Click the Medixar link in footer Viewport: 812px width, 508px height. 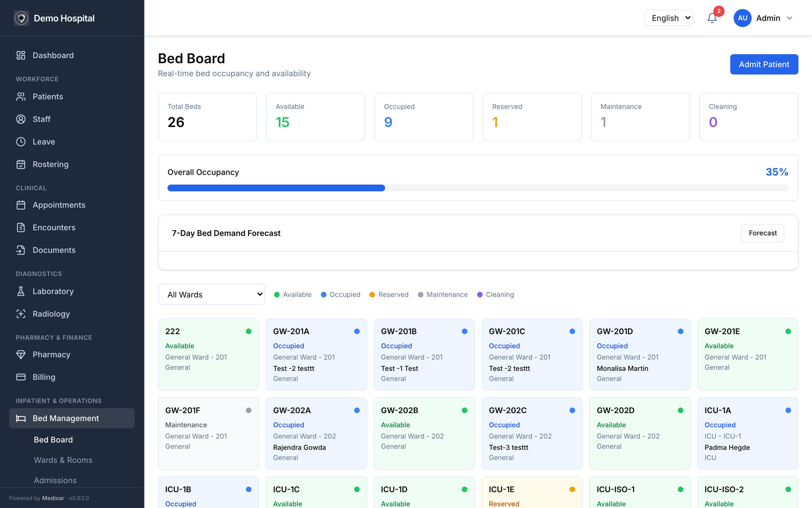coord(53,498)
